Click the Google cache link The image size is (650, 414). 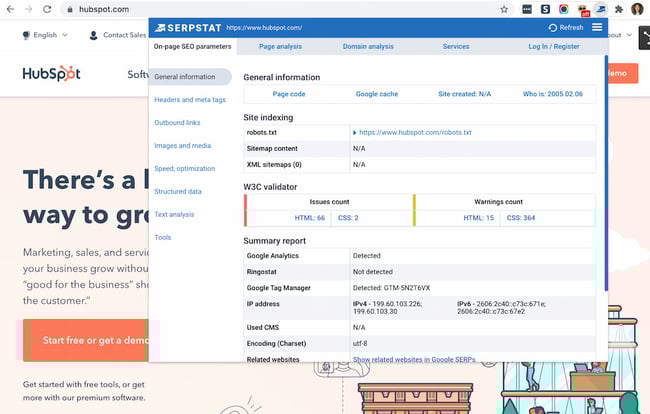[x=375, y=94]
